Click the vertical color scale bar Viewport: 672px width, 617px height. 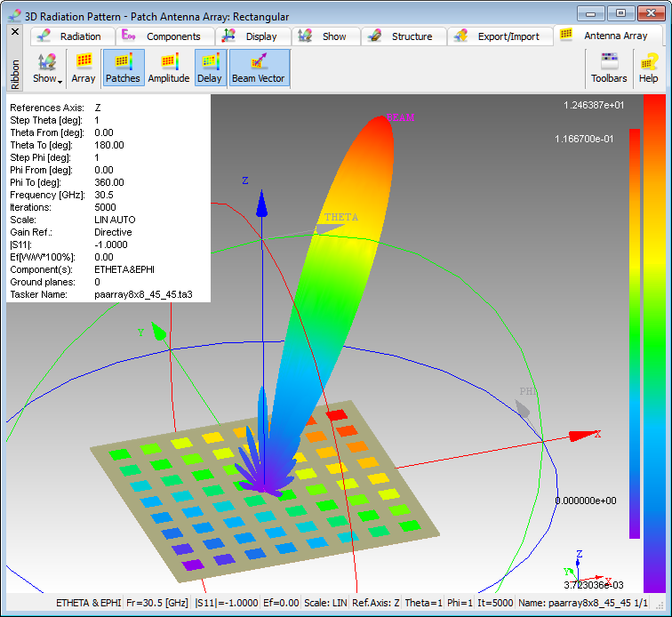[634, 333]
